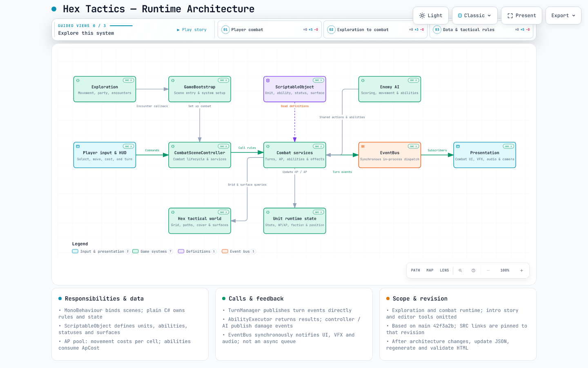This screenshot has height=368, width=588.
Task: Click the 'Turn events' edge label
Action: tap(342, 172)
